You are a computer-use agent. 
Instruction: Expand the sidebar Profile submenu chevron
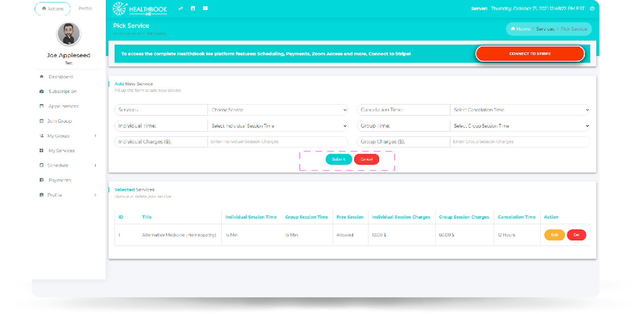95,195
